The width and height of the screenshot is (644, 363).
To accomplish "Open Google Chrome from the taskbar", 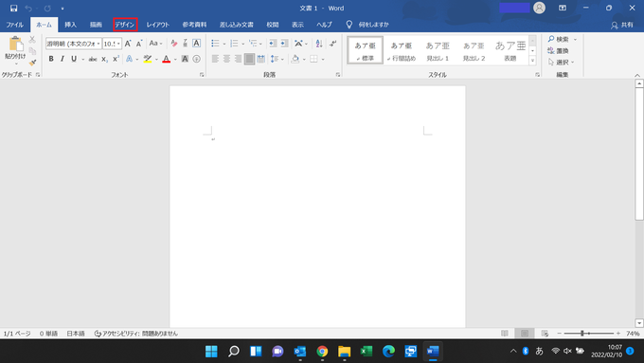I will tap(322, 351).
